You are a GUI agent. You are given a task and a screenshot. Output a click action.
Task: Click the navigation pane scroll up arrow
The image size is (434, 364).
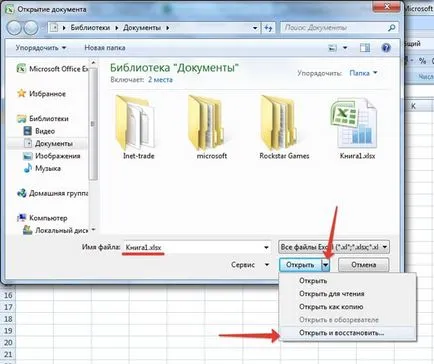(x=93, y=63)
